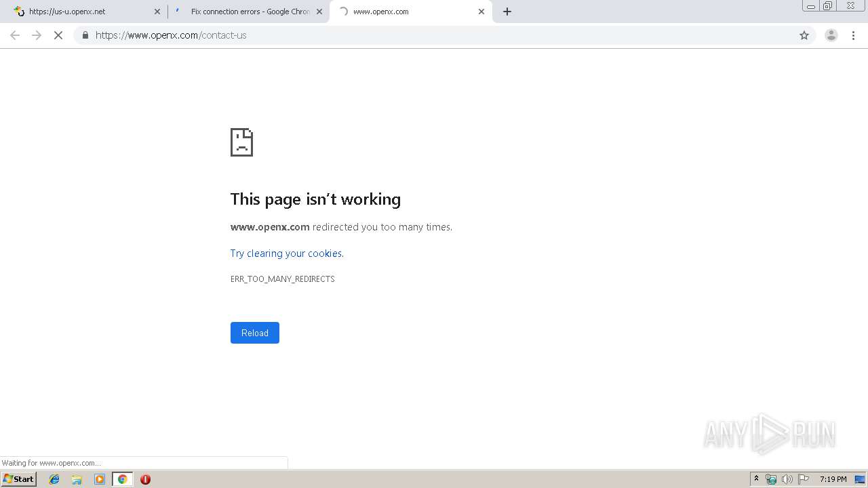The image size is (868, 488).
Task: Click the 'This page isn't working' heading
Action: point(315,199)
